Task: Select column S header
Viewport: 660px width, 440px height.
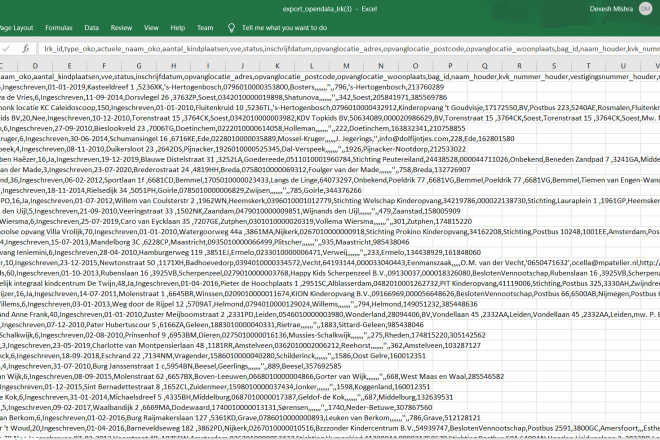Action: (554, 66)
